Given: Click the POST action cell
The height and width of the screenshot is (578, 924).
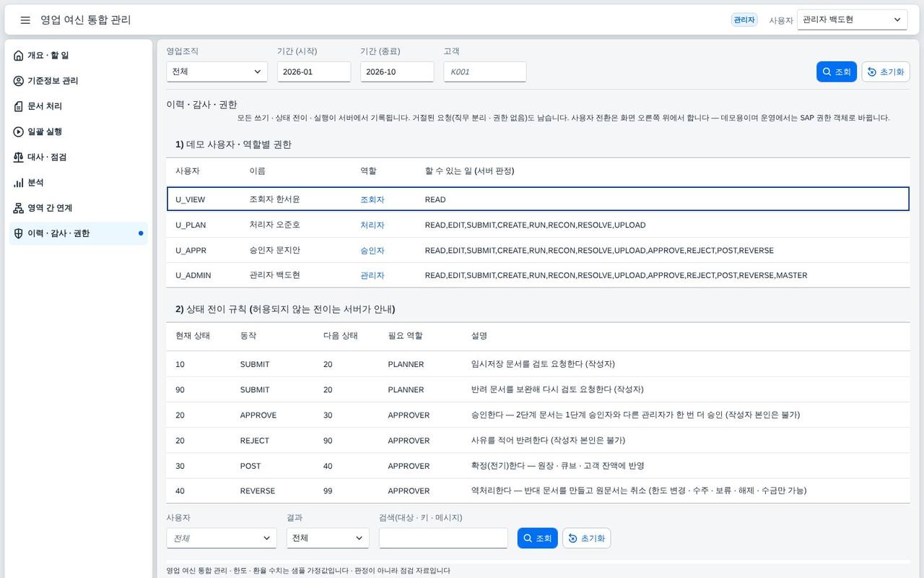Looking at the screenshot, I should tap(250, 466).
